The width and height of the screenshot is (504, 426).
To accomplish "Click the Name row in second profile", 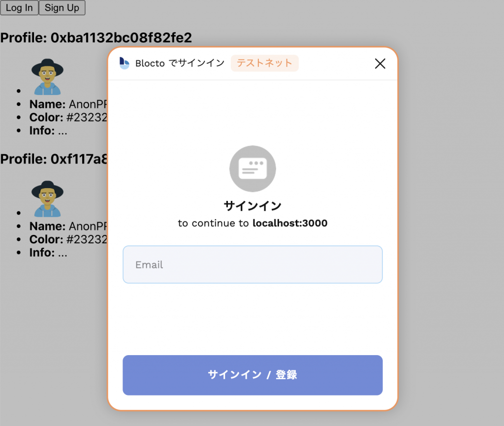I will click(x=68, y=227).
